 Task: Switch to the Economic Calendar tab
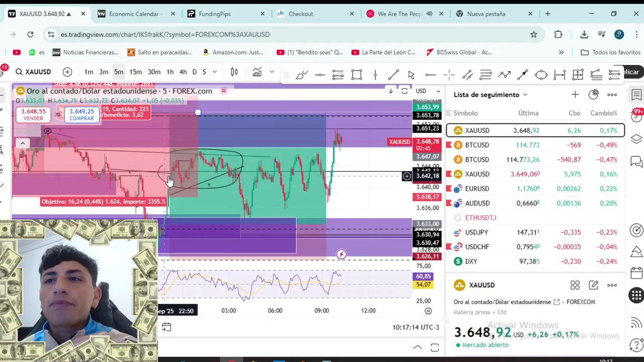coord(136,14)
